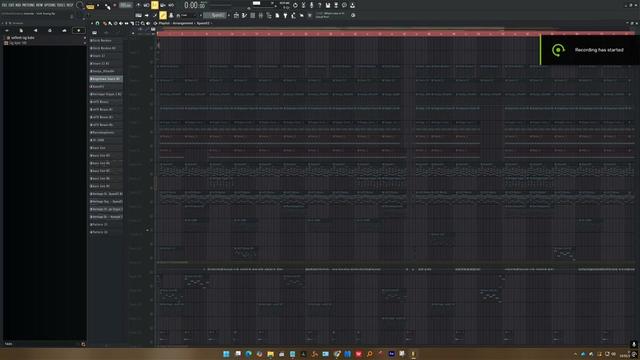The image size is (640, 360).
Task: Select the zoom tool in playlist toolbar
Action: (142, 23)
